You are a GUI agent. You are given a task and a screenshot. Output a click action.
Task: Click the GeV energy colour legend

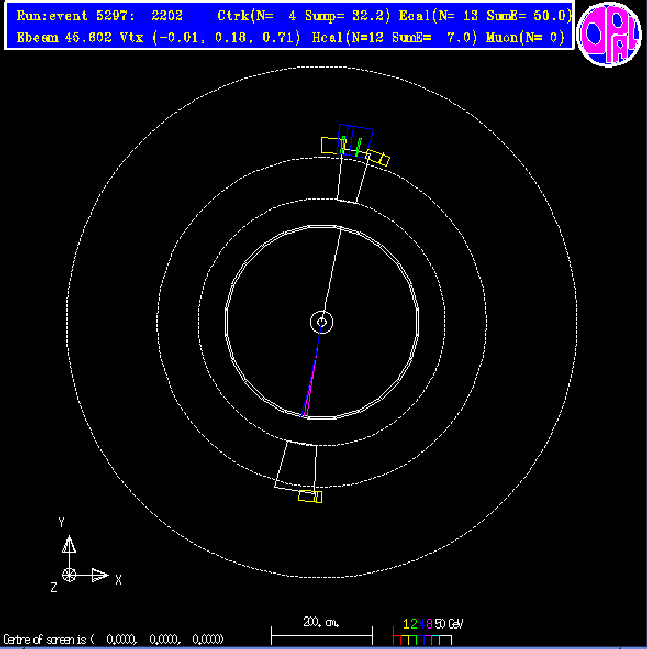431,632
